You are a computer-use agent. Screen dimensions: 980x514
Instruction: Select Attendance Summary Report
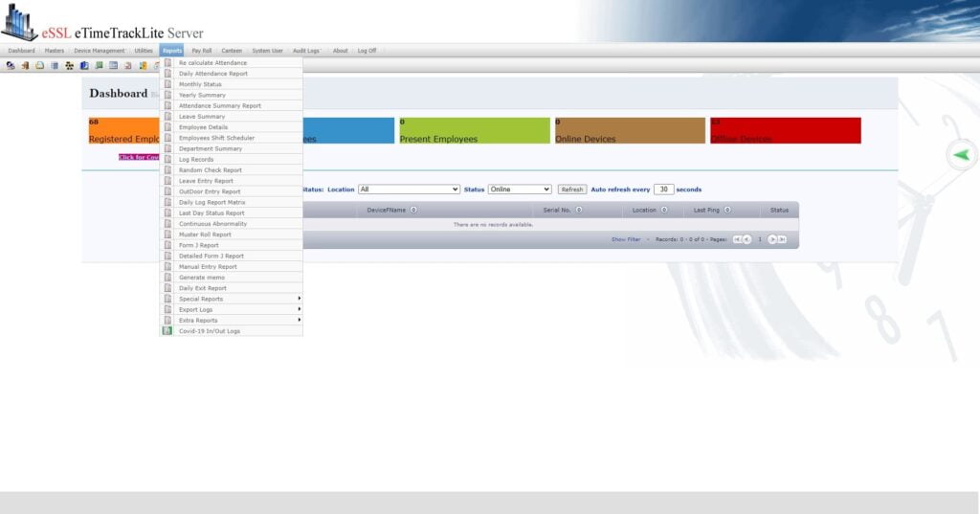pyautogui.click(x=232, y=105)
